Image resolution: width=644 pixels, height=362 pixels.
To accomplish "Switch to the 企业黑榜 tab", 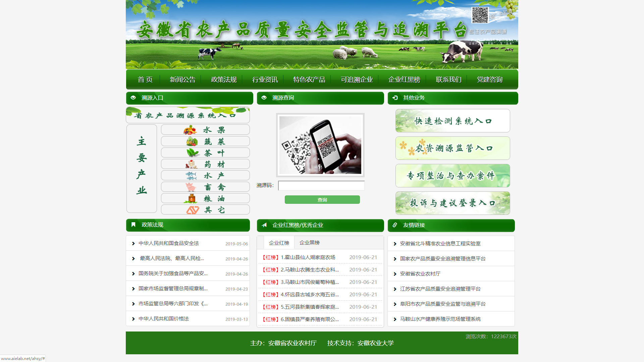I will pos(310,243).
